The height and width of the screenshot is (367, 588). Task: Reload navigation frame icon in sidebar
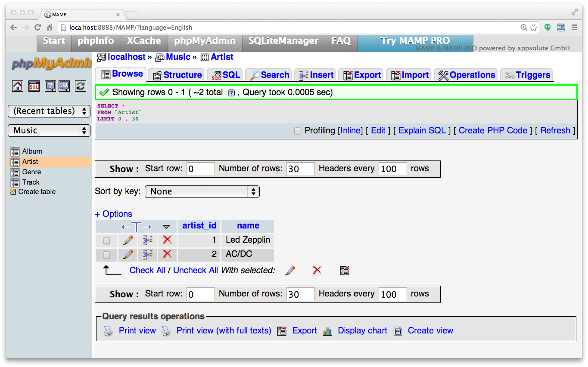click(81, 86)
